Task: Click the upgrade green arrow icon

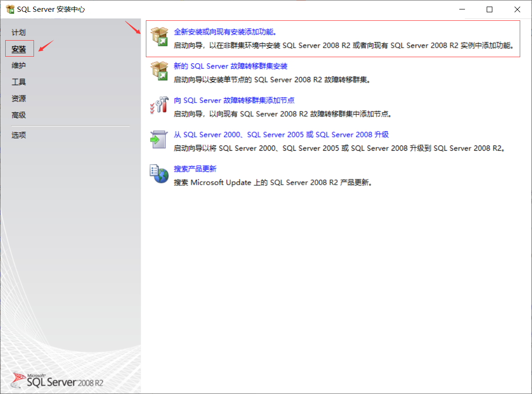Action: (159, 139)
